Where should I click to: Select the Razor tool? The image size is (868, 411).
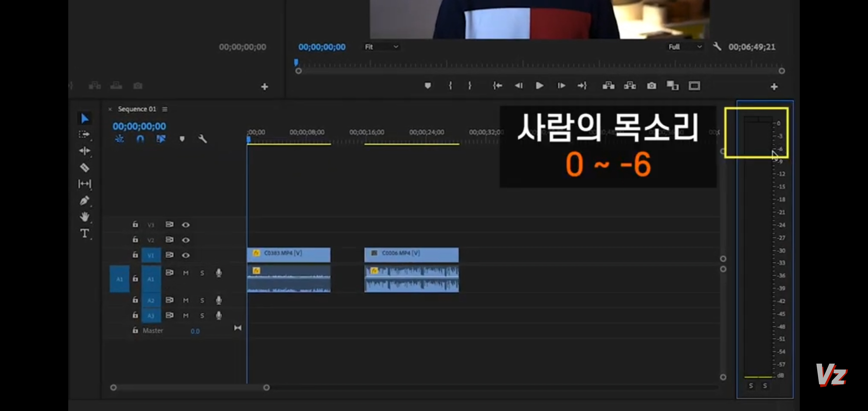pyautogui.click(x=85, y=168)
